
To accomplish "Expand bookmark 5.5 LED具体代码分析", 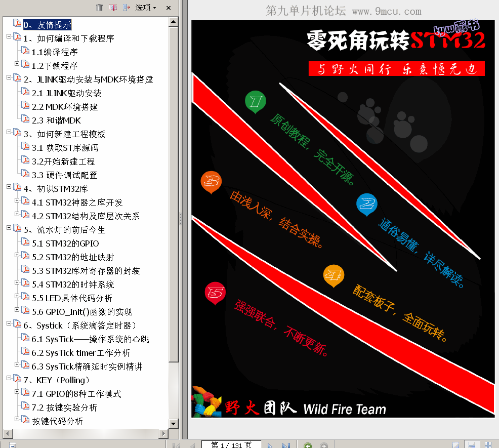I will [17, 296].
